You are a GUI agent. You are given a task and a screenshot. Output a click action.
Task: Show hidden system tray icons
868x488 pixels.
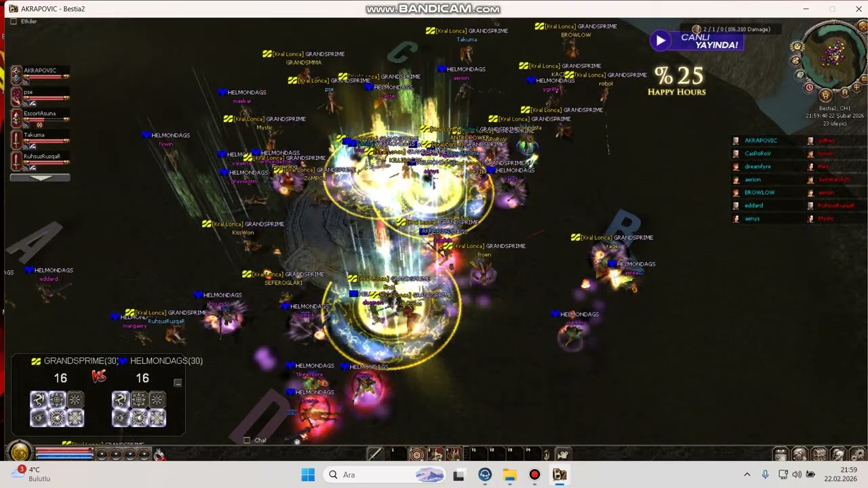[x=747, y=474]
